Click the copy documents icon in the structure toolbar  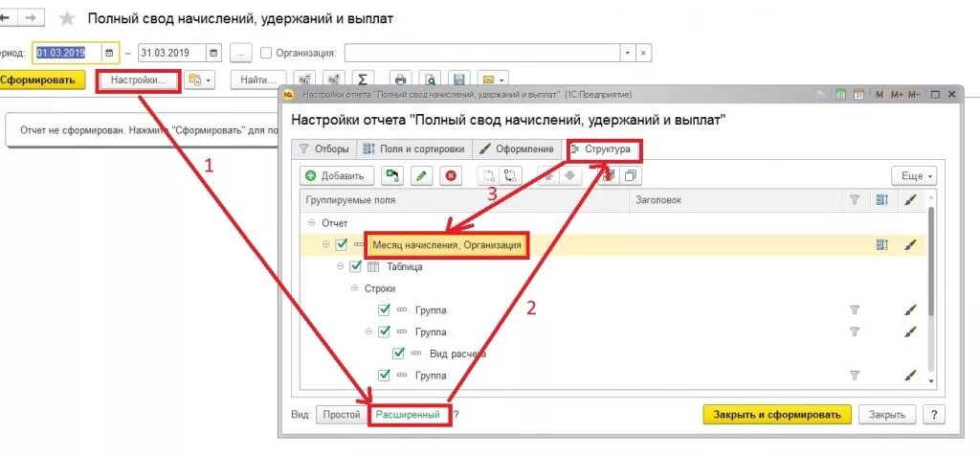pos(632,176)
